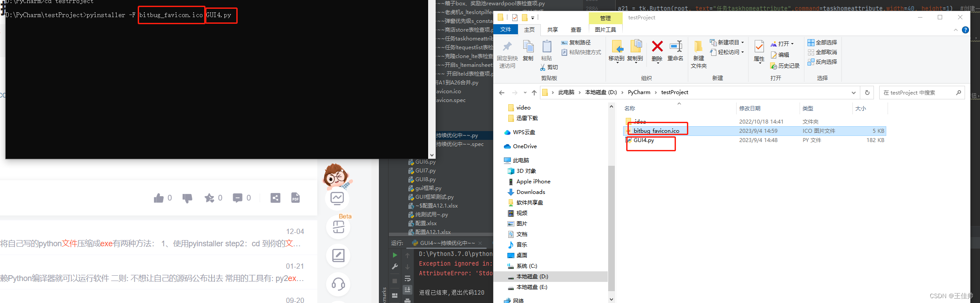Switch to the View (查看) ribbon tab

pos(576,29)
